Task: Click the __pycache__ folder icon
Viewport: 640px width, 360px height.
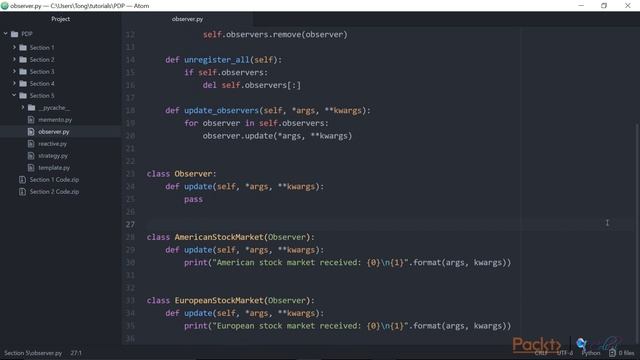Action: pos(32,108)
